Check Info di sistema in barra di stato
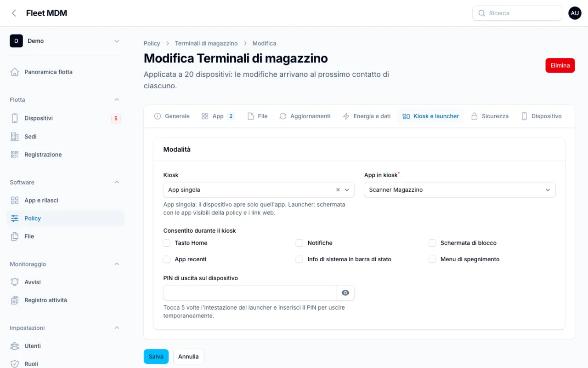The image size is (588, 368). [x=300, y=259]
